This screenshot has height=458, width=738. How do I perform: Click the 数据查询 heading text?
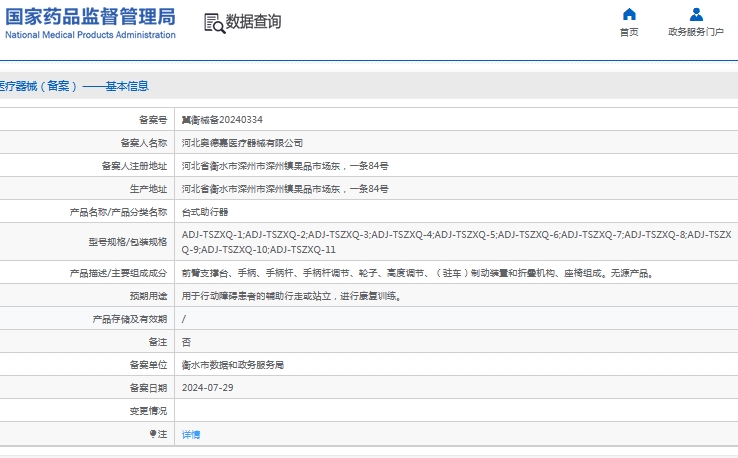253,22
